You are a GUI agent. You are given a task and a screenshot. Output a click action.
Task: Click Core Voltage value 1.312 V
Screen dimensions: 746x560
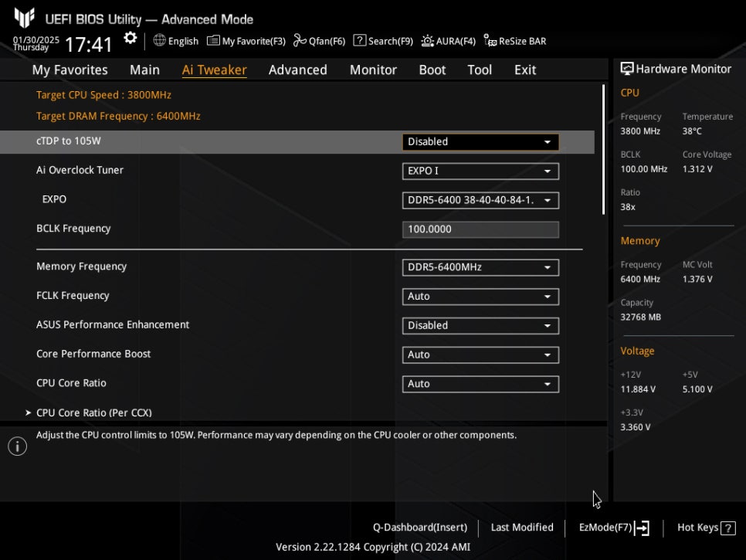coord(697,169)
